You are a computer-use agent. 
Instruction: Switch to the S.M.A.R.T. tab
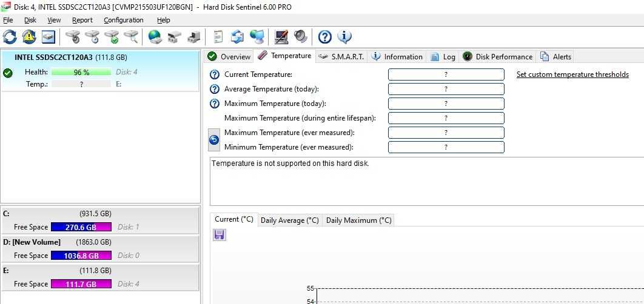tap(341, 56)
